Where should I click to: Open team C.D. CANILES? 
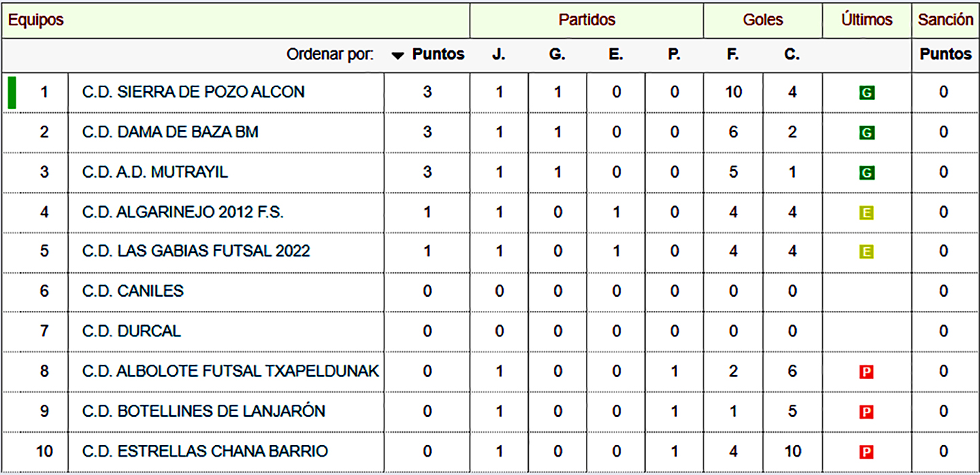(x=133, y=291)
